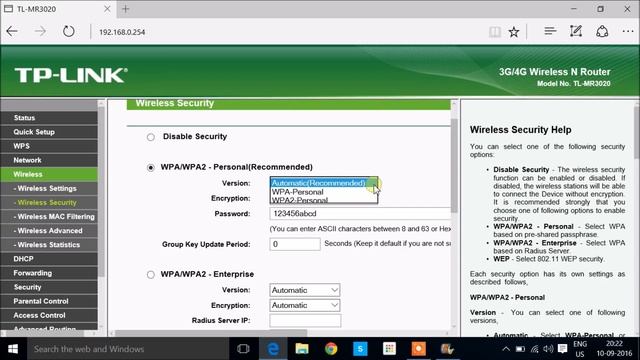Click Group Key Update Period field
This screenshot has width=640, height=360.
tap(295, 244)
